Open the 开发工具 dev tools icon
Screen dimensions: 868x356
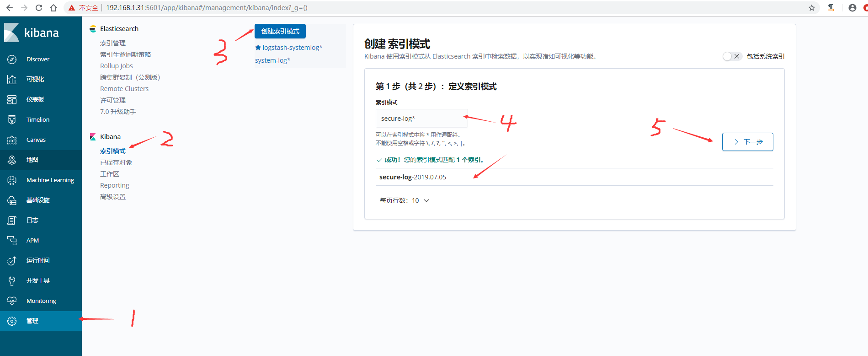point(12,281)
